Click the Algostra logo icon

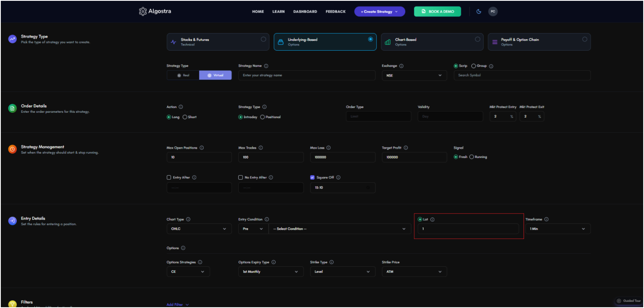tap(142, 11)
